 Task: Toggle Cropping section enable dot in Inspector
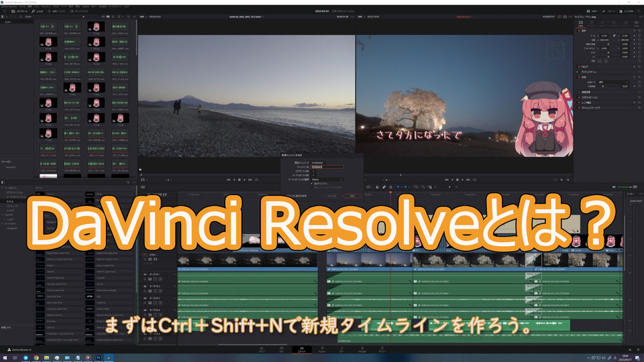[579, 66]
